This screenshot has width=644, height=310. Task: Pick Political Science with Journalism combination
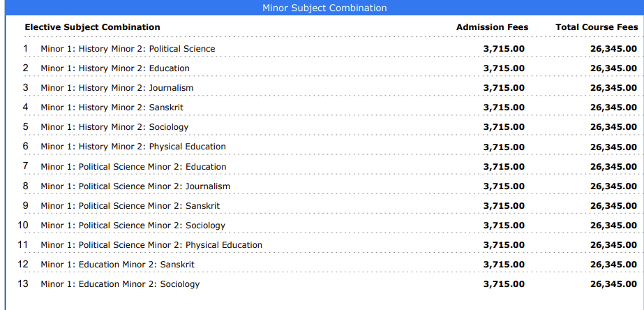point(135,186)
